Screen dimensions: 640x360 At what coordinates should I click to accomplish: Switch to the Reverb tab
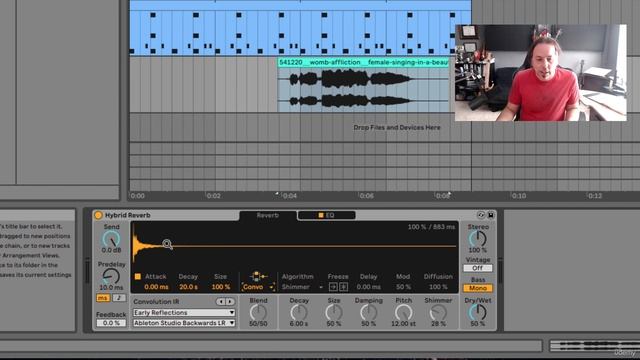[268, 215]
